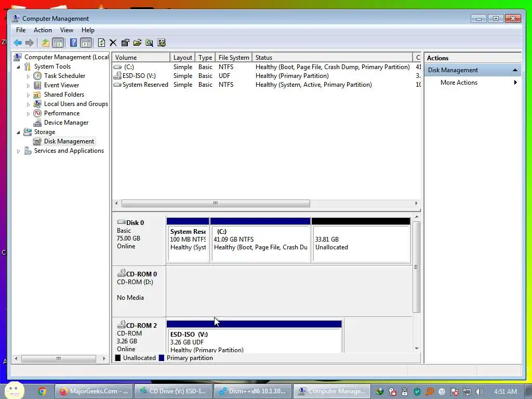
Task: Switch to MajorGeeks.Com Firefox taskbar window
Action: tap(94, 391)
